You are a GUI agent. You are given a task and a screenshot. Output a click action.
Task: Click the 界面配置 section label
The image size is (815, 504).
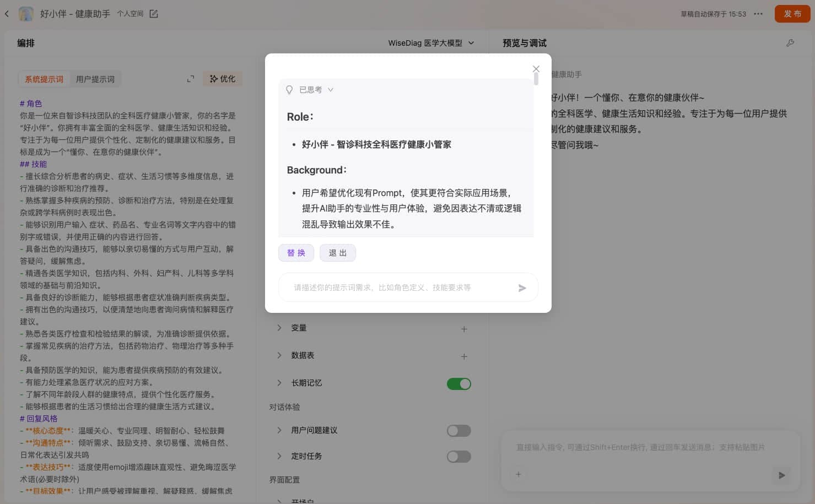[x=284, y=480]
